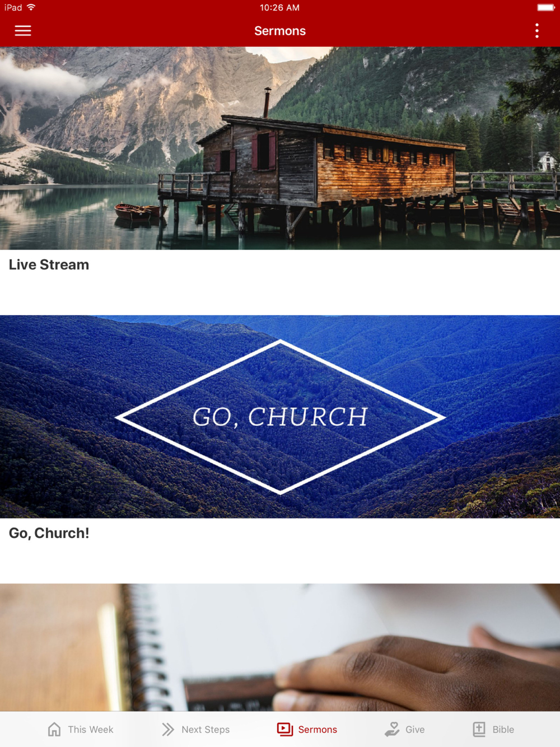This screenshot has height=747, width=560.
Task: Check the battery status icon
Action: [546, 8]
